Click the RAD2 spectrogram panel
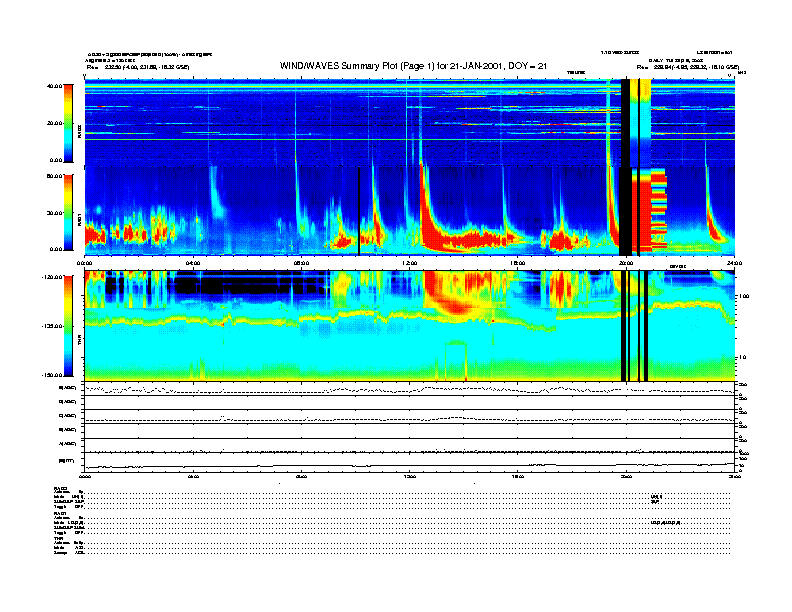Screen dimensions: 792x612 410,122
